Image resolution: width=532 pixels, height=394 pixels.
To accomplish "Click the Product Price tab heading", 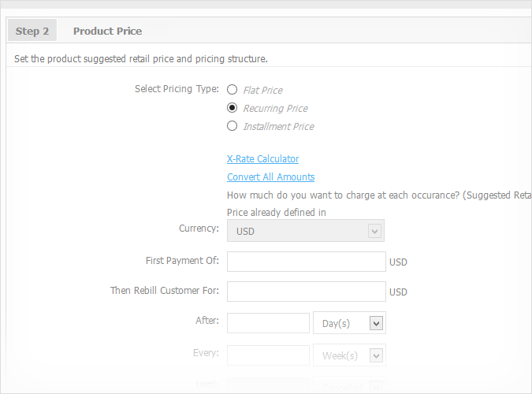I will (x=107, y=31).
